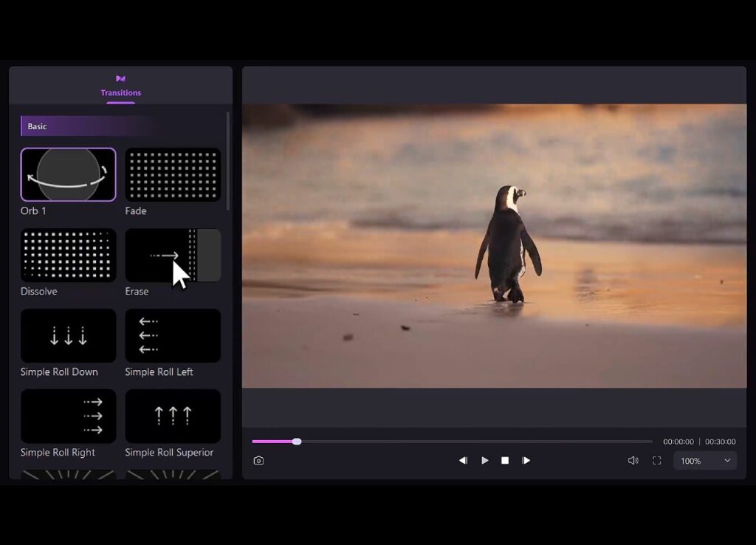
Task: Click the 'Erase' label text
Action: coord(137,291)
